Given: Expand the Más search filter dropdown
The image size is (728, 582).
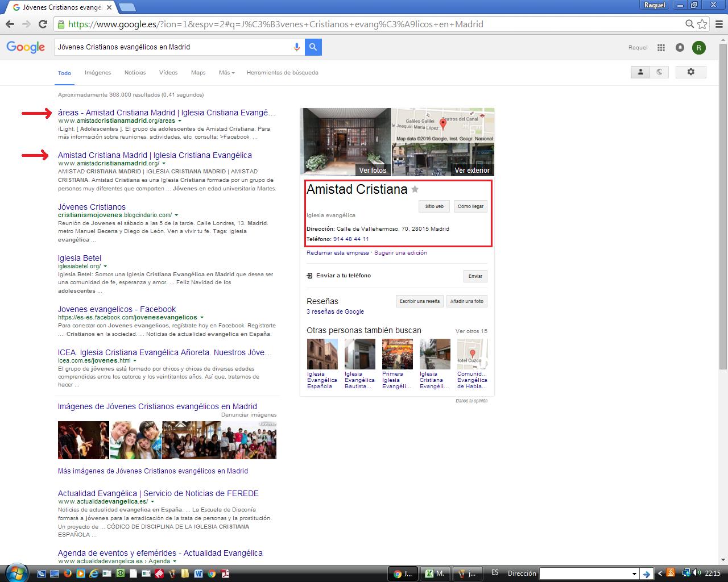Looking at the screenshot, I should point(226,73).
